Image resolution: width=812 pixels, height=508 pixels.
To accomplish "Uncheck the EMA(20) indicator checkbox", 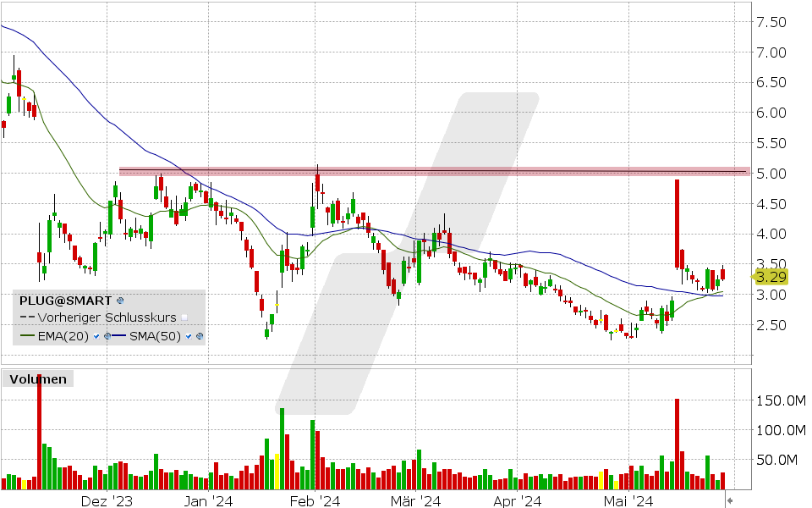I will tap(96, 336).
